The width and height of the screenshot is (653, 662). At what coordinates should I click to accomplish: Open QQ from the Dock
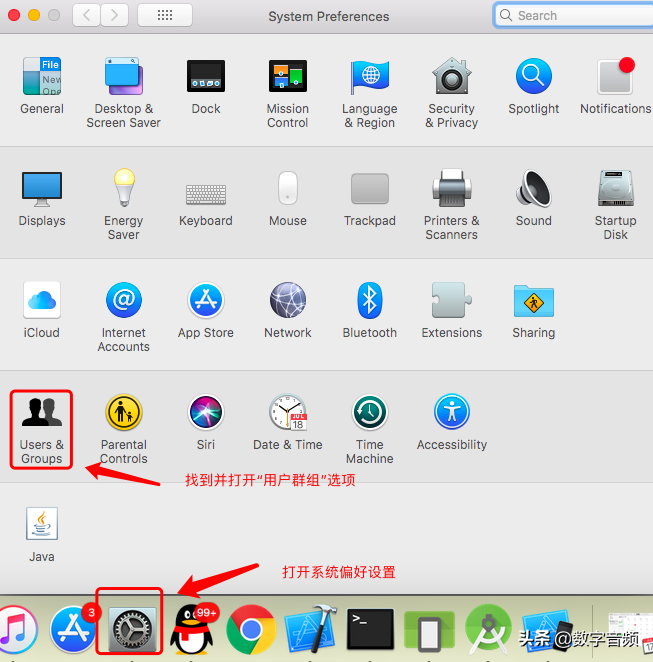(192, 629)
